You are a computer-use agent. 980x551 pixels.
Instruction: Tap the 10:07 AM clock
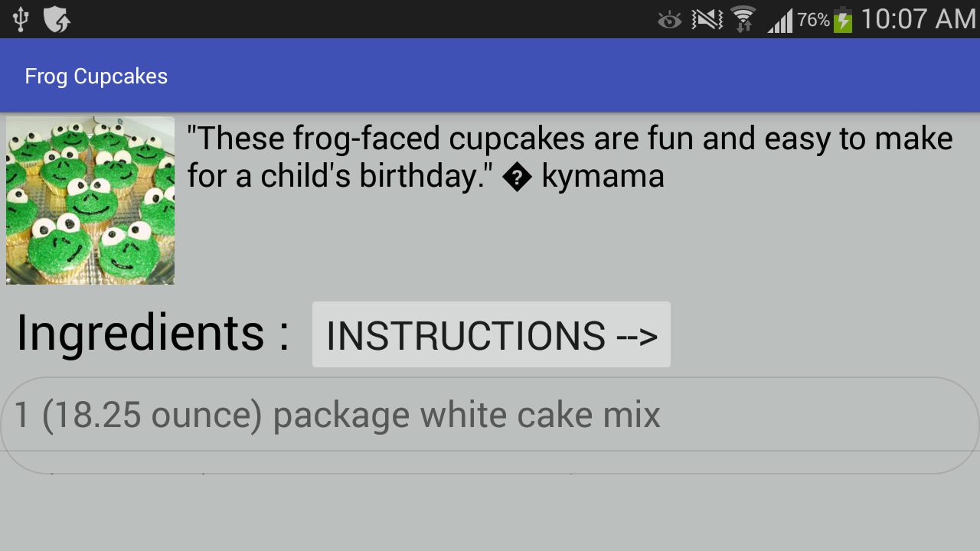918,19
